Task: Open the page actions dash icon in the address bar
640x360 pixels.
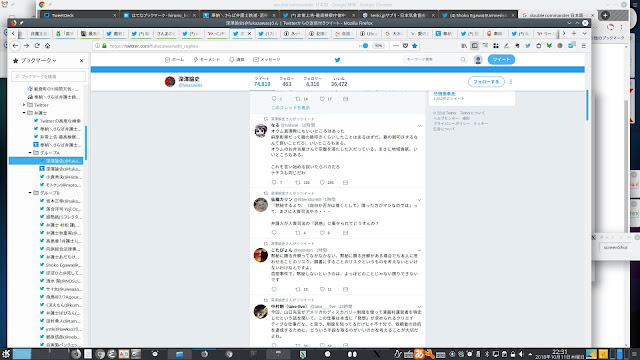Action: pos(396,46)
